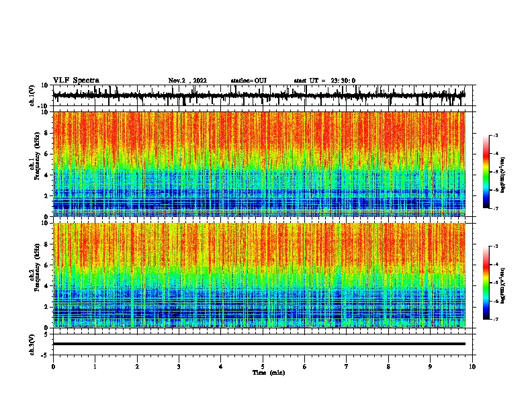Click the ch.1 color bar log(PSD) unit label
Image resolution: width=532 pixels, height=411 pixels.
[503, 175]
